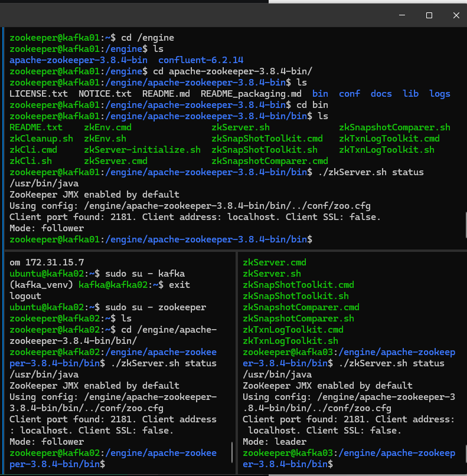
Task: Click the kafka02 pane scrollbar thumb
Action: click(x=231, y=452)
